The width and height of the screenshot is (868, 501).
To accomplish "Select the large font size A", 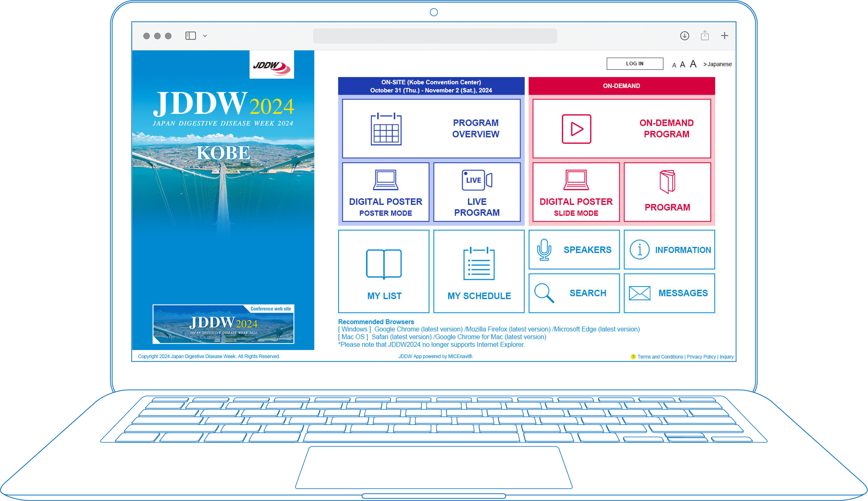I will [693, 64].
